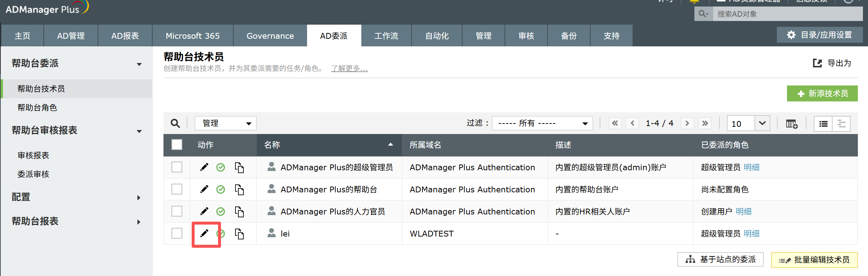Select all technicians header checkbox

tap(177, 145)
